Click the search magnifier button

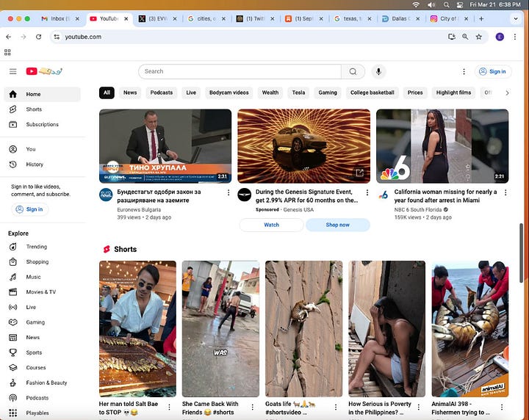(353, 71)
